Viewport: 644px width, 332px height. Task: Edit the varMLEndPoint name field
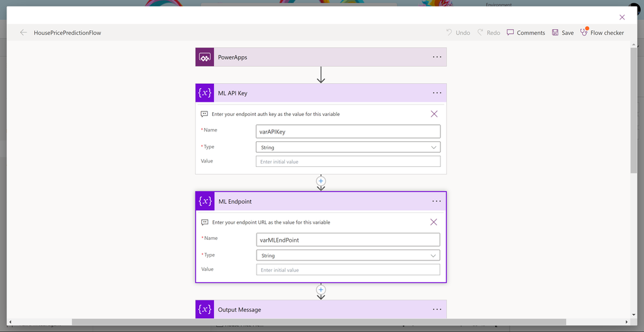click(x=348, y=240)
